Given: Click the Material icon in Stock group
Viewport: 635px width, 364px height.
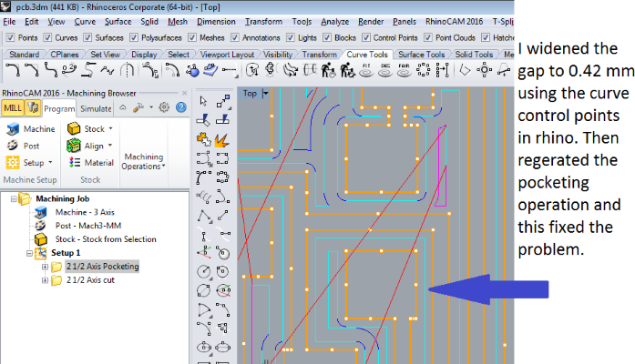Looking at the screenshot, I should (74, 162).
